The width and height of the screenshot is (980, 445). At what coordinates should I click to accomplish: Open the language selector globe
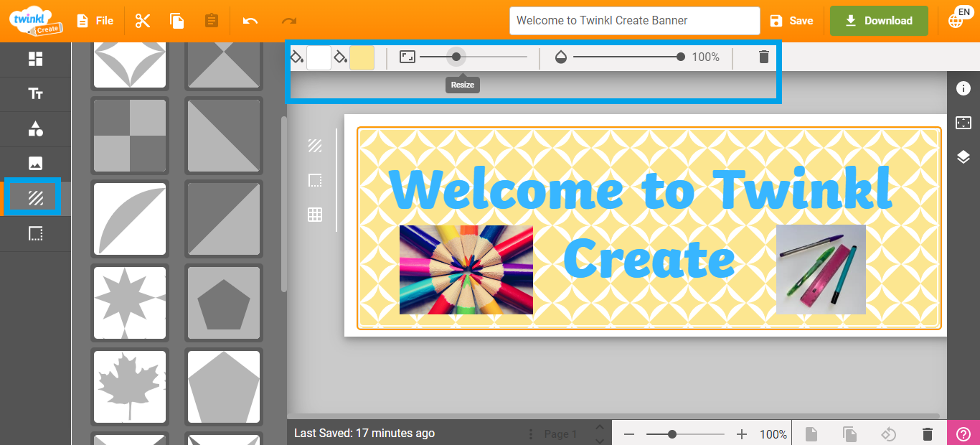point(957,19)
